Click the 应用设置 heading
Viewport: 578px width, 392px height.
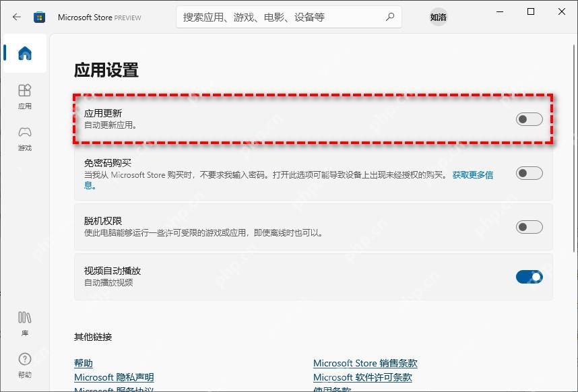pos(106,70)
